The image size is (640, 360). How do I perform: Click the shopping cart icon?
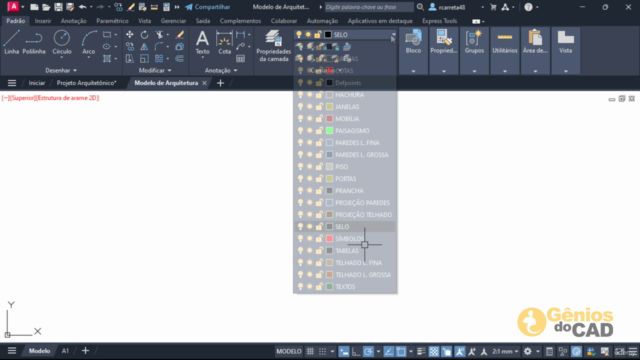click(493, 7)
